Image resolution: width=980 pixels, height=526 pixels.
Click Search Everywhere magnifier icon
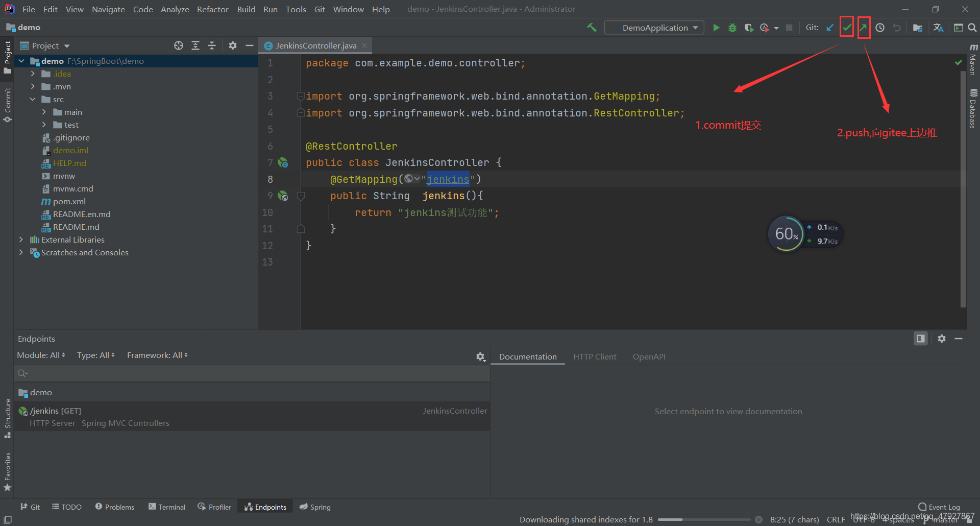point(972,28)
